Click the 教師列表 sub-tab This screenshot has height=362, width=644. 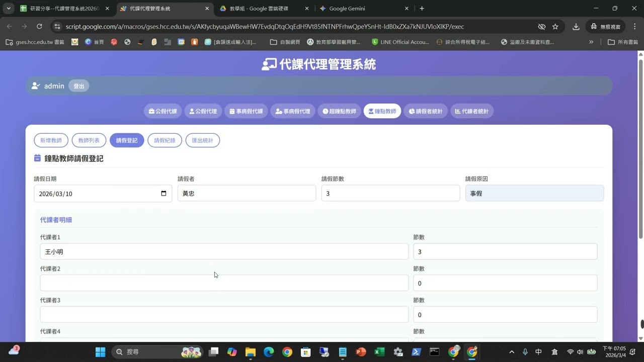(x=89, y=140)
